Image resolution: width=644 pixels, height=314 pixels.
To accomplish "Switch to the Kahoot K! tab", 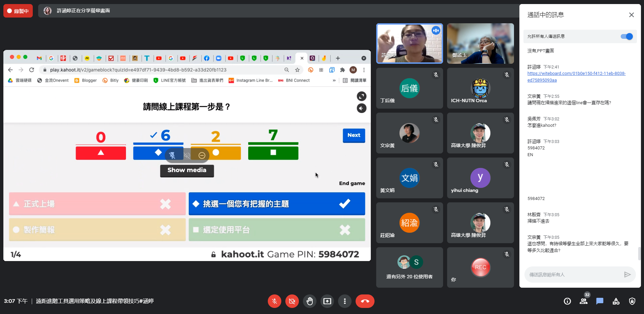I will (x=289, y=58).
